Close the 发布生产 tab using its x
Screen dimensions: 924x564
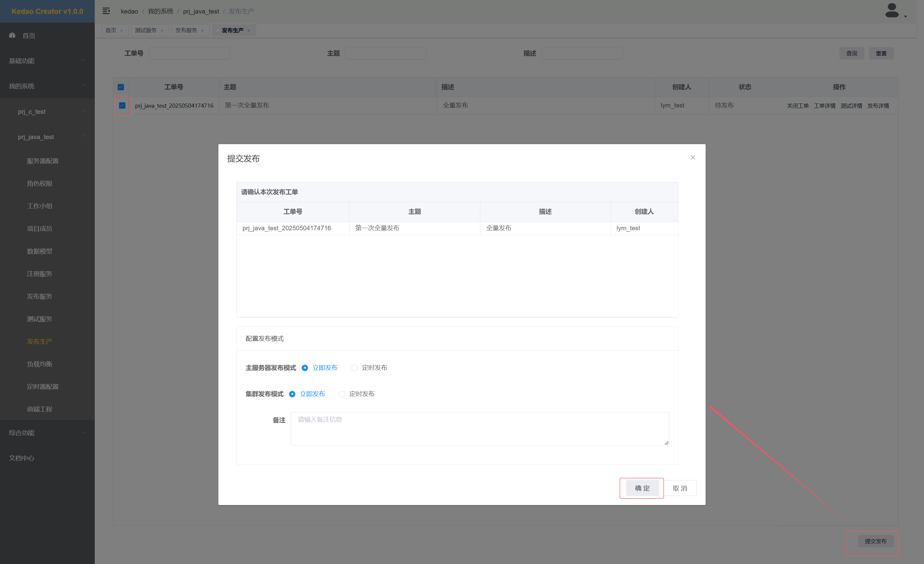click(249, 31)
